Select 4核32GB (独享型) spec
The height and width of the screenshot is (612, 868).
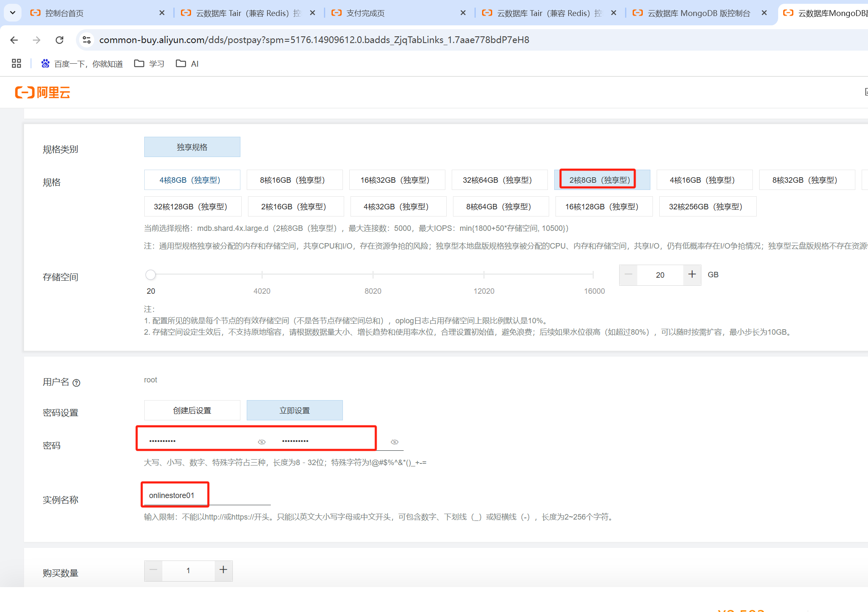click(398, 206)
